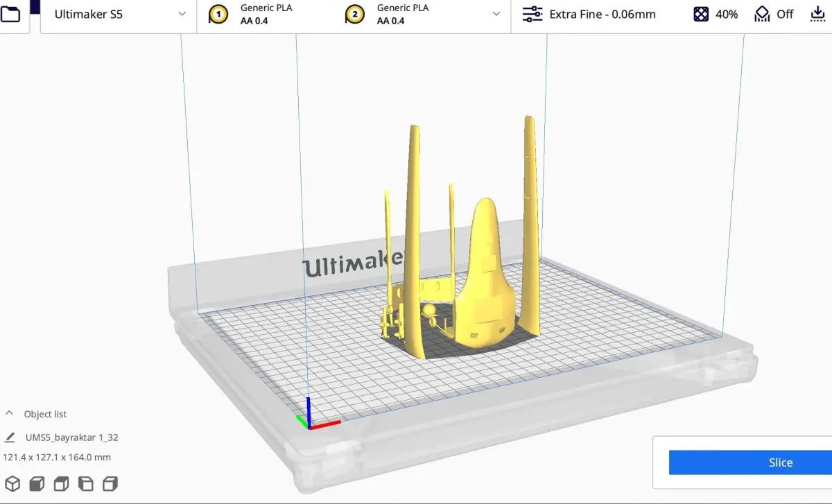
Task: Switch to right side view cube
Action: tap(110, 483)
